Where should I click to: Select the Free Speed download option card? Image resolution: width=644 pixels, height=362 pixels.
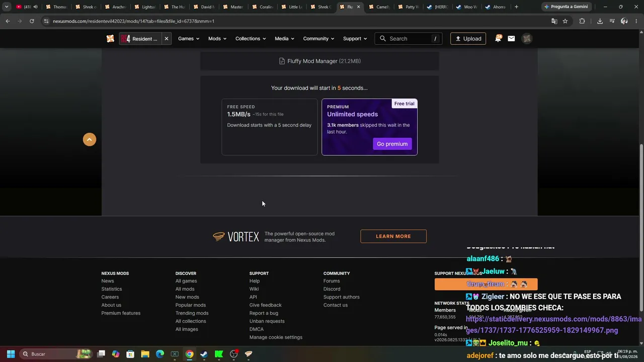pos(270,127)
